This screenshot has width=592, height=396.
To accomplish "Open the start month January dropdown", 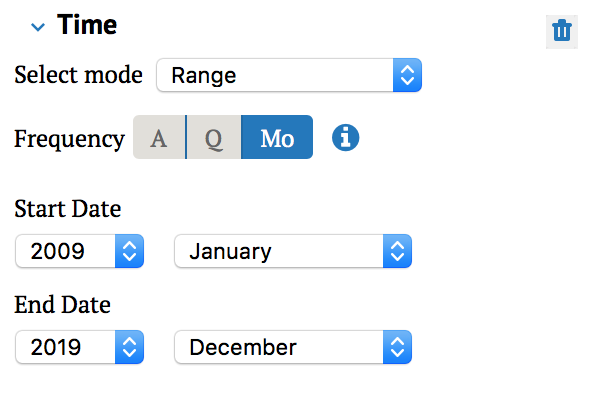I will pyautogui.click(x=293, y=251).
